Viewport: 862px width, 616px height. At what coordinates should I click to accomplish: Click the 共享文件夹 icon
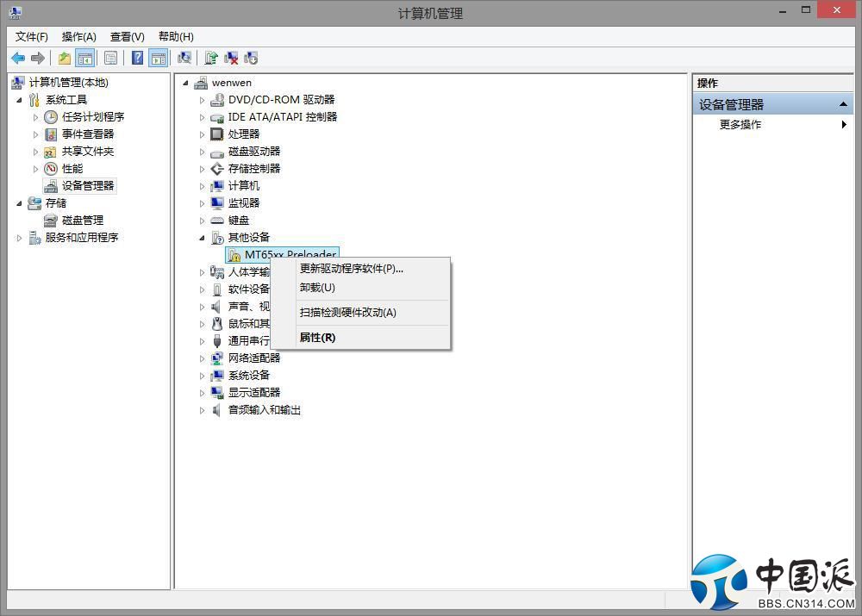51,152
